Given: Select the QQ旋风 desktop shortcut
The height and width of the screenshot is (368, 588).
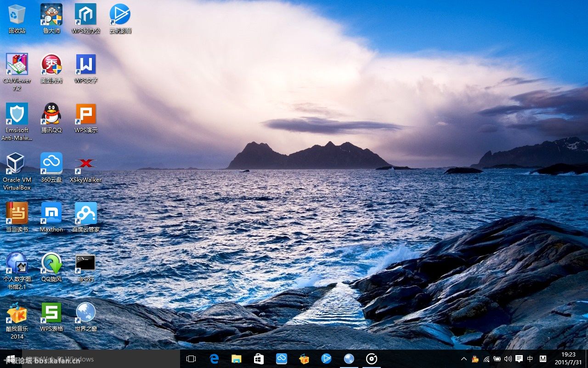Looking at the screenshot, I should 51,267.
